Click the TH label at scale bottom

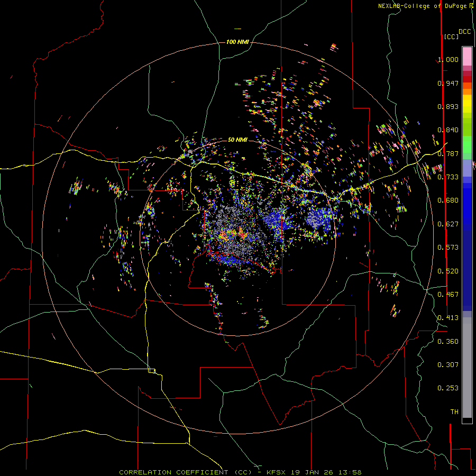(x=454, y=412)
